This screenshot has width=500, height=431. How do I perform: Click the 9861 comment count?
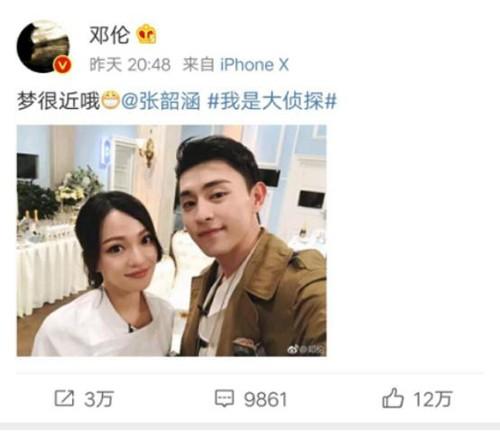pyautogui.click(x=265, y=399)
